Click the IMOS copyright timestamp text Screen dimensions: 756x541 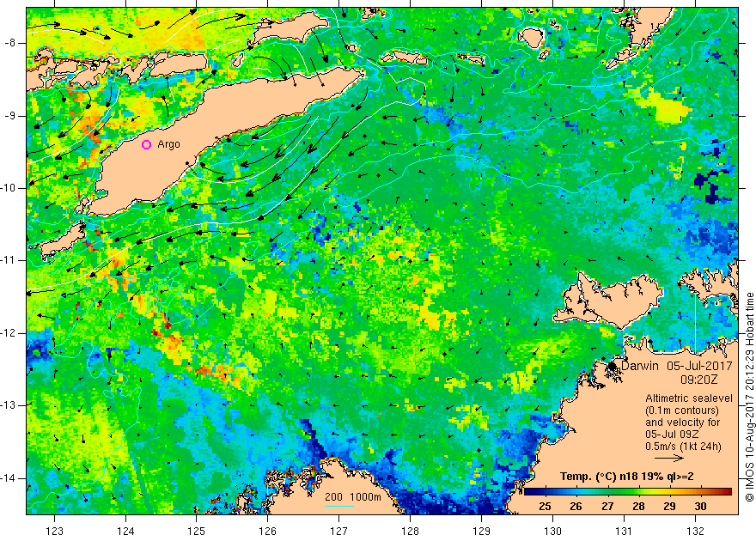(x=750, y=397)
